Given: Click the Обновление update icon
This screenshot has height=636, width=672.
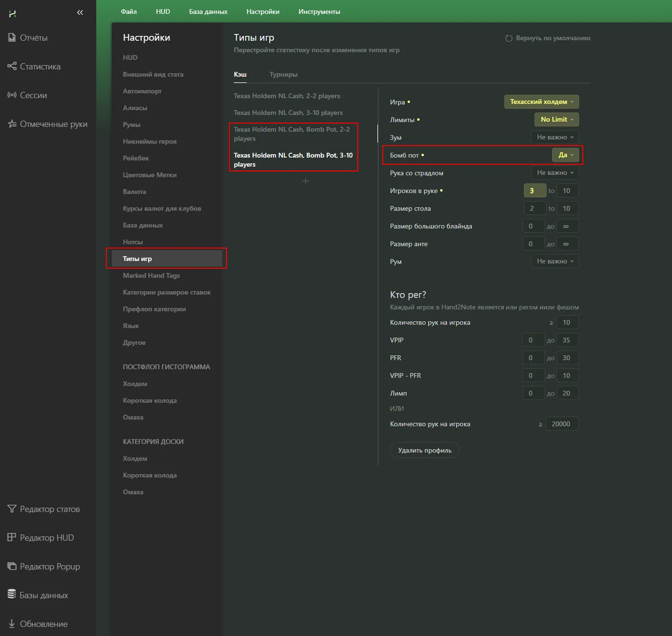Looking at the screenshot, I should click(12, 624).
